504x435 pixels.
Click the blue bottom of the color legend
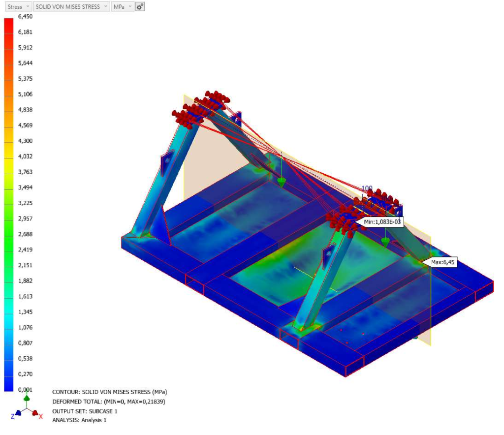[x=9, y=384]
